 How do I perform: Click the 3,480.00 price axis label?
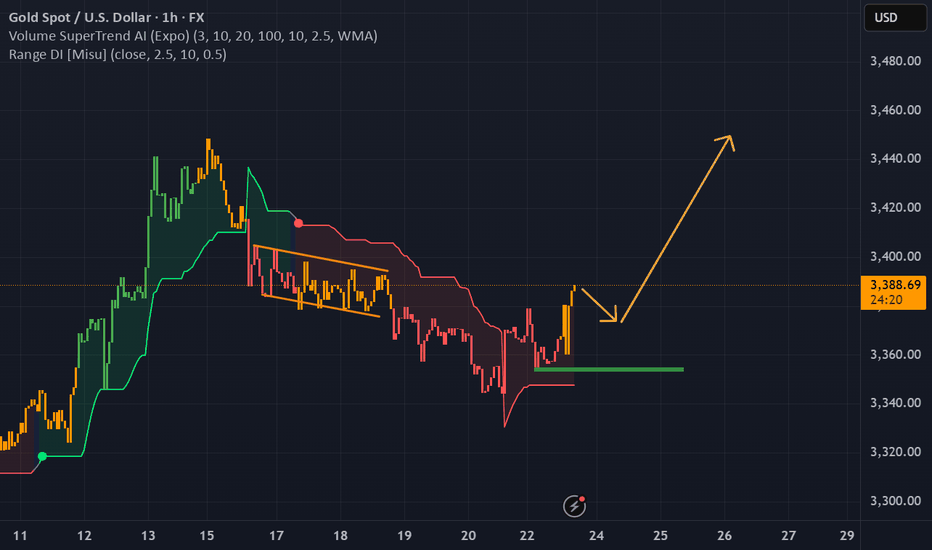pyautogui.click(x=895, y=61)
